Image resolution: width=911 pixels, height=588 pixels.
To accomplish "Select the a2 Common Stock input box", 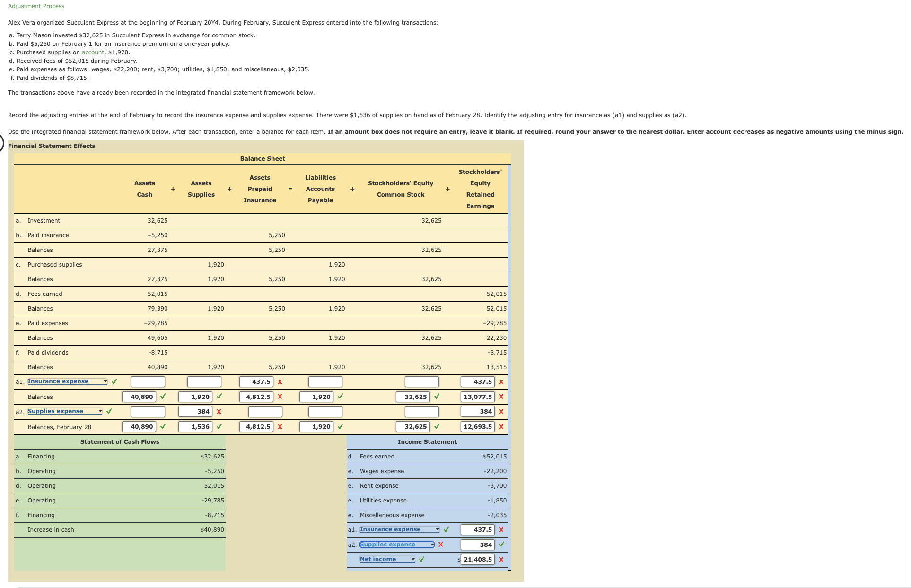I will point(422,412).
